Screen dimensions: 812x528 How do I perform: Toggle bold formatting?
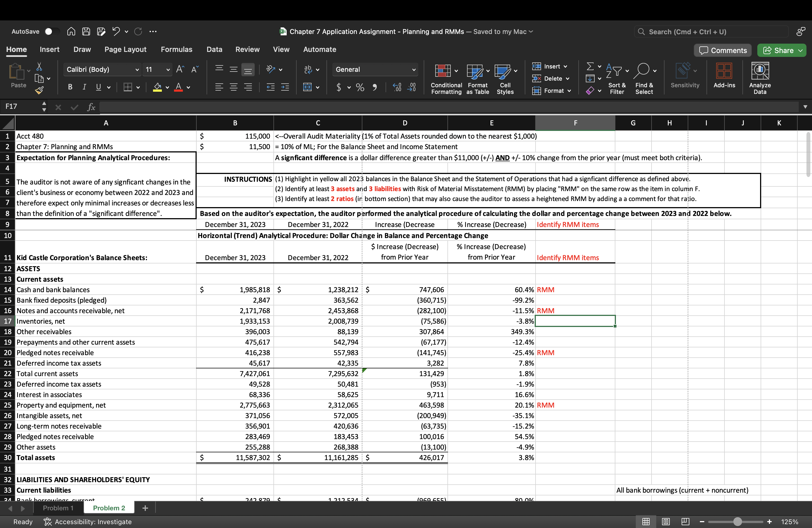click(70, 87)
